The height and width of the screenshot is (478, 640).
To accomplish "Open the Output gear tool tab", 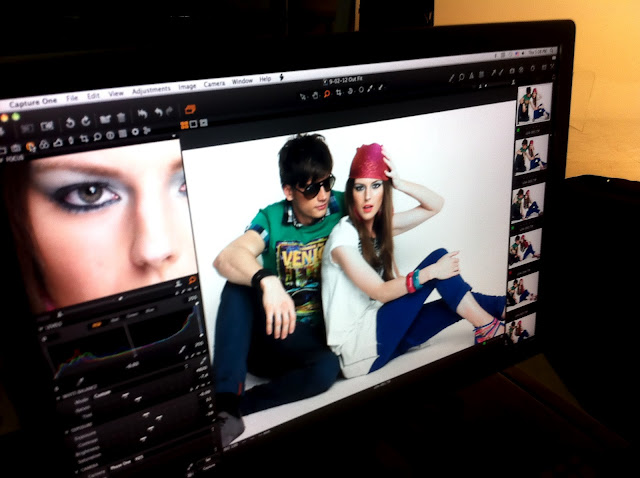I will (x=135, y=132).
